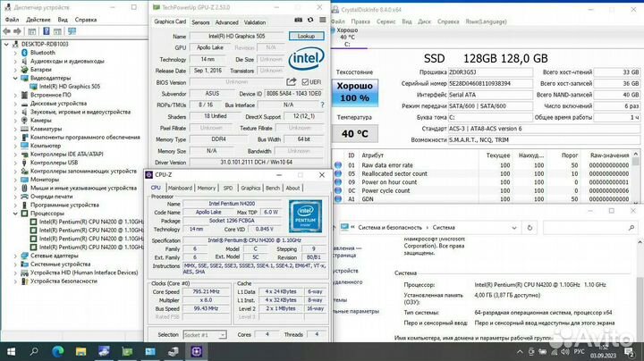Collapse the Видеоадаптеры node

pyautogui.click(x=15, y=78)
